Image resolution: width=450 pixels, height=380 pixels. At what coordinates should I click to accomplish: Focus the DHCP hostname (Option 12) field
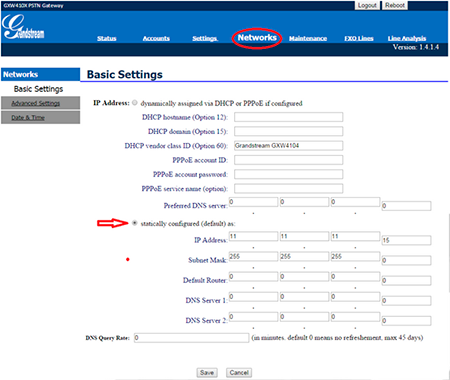(x=288, y=117)
